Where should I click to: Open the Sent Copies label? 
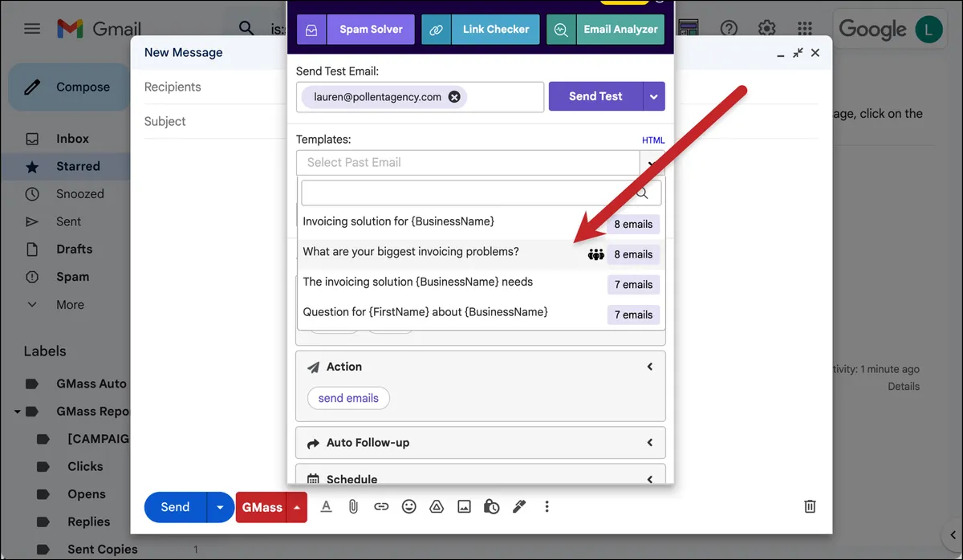pyautogui.click(x=103, y=550)
